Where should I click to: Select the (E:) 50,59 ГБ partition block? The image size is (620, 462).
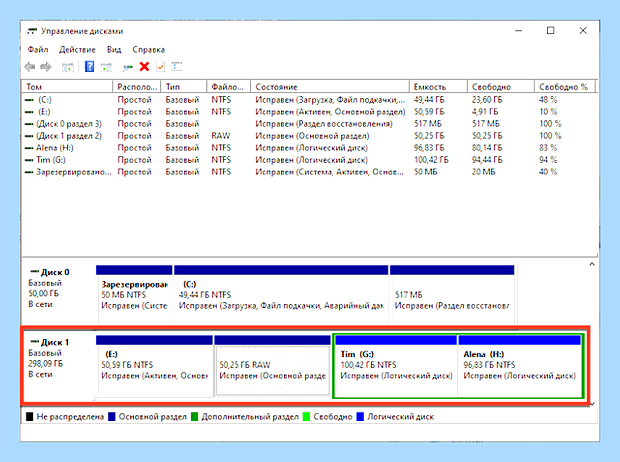click(x=154, y=365)
